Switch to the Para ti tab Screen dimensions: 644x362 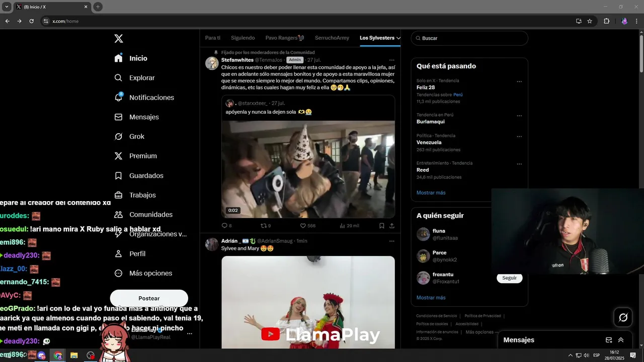[213, 38]
